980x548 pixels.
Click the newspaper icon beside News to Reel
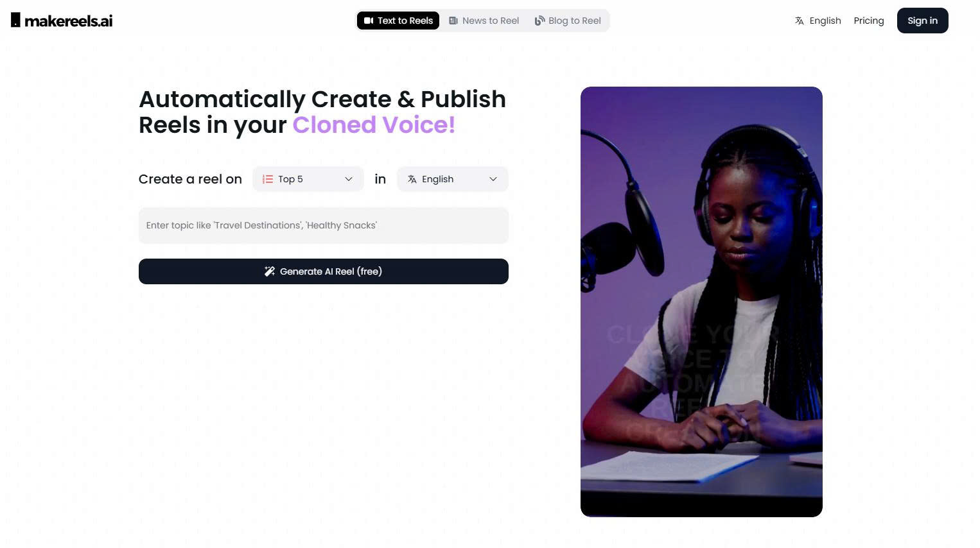pos(453,21)
